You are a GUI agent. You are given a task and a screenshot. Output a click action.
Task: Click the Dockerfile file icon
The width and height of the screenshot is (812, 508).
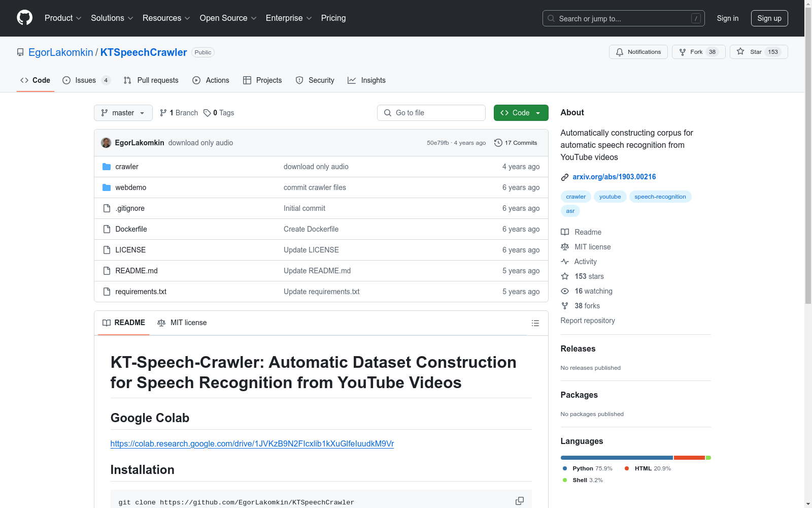click(x=107, y=229)
